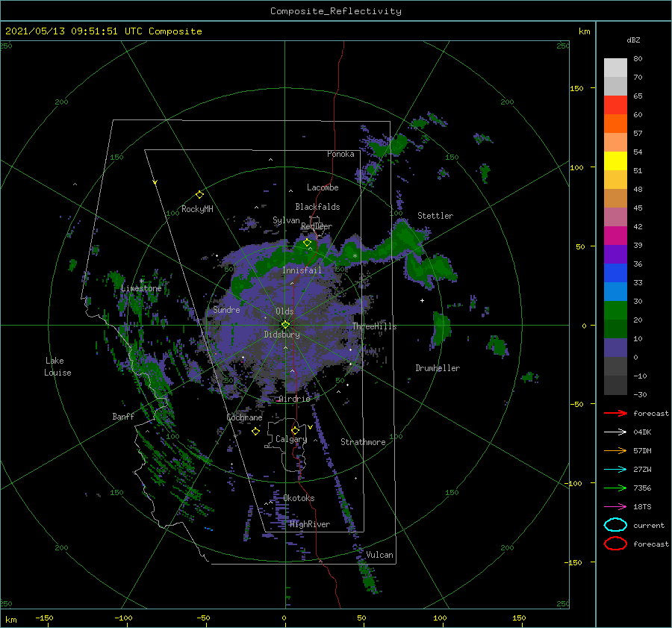The height and width of the screenshot is (628, 672).
Task: Click the white plus marker north of Drumheller
Action: pos(422,300)
